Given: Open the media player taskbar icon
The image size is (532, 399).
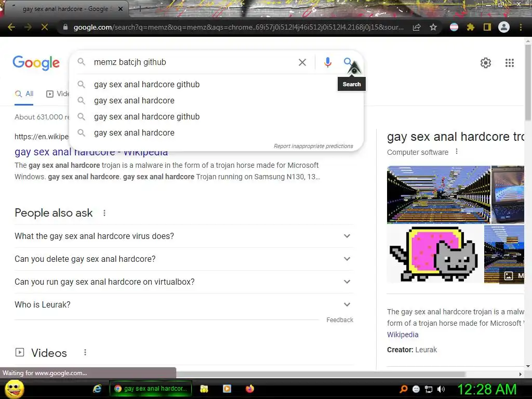Looking at the screenshot, I should pyautogui.click(x=227, y=389).
